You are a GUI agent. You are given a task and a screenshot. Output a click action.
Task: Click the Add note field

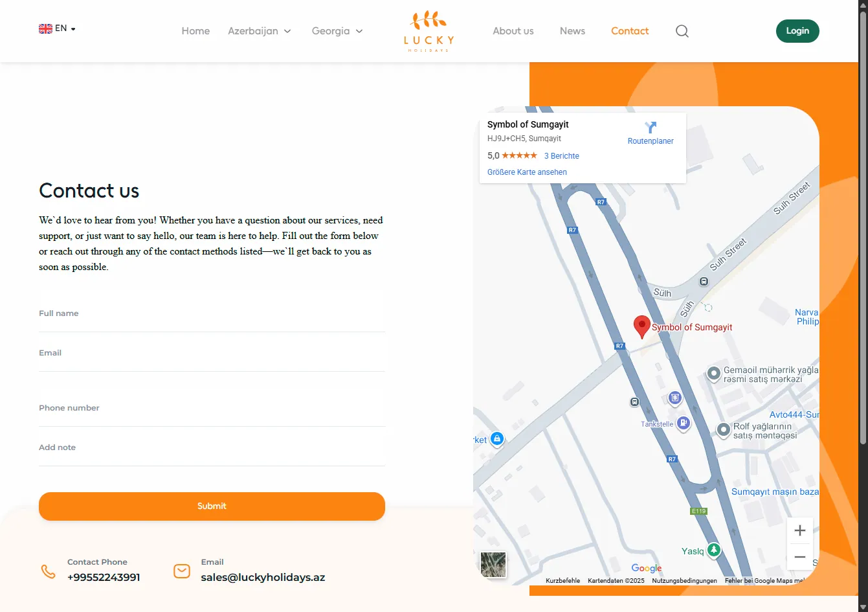coord(212,448)
